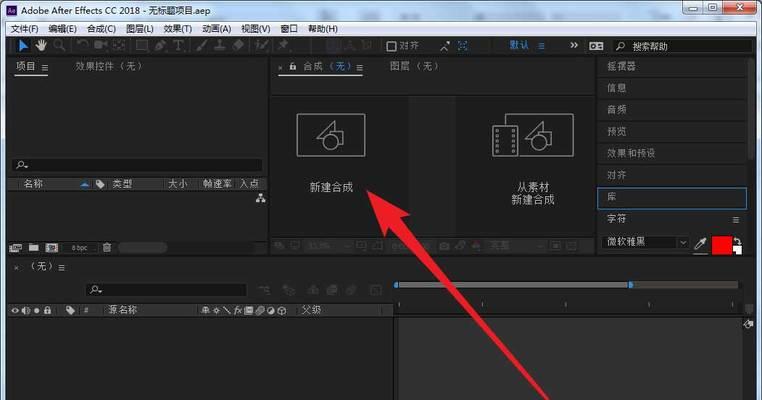This screenshot has width=762, height=400.
Task: Open the project flowchart view icon
Action: (x=261, y=198)
